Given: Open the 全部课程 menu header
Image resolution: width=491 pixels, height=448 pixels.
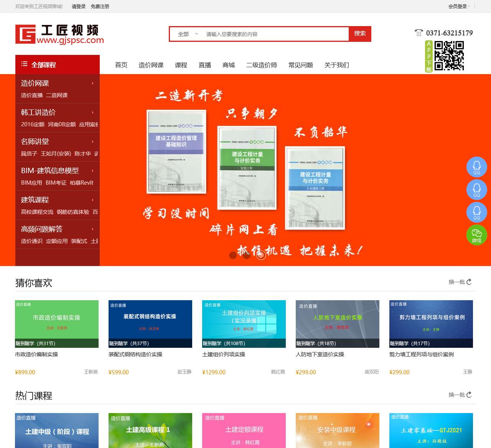Looking at the screenshot, I should tap(58, 64).
